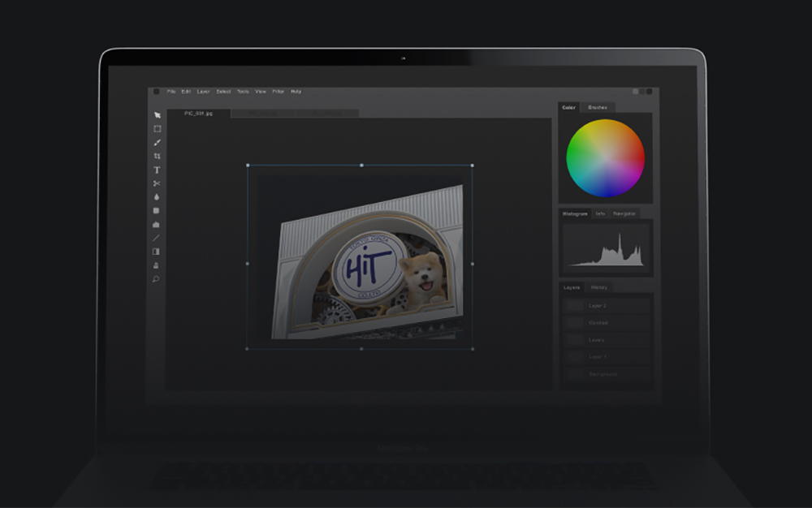Click the Background layer thumbnail
The width and height of the screenshot is (812, 508).
pos(574,374)
